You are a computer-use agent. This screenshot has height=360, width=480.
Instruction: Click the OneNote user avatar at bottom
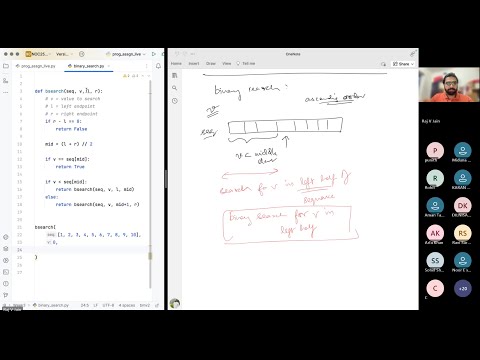[x=175, y=303]
